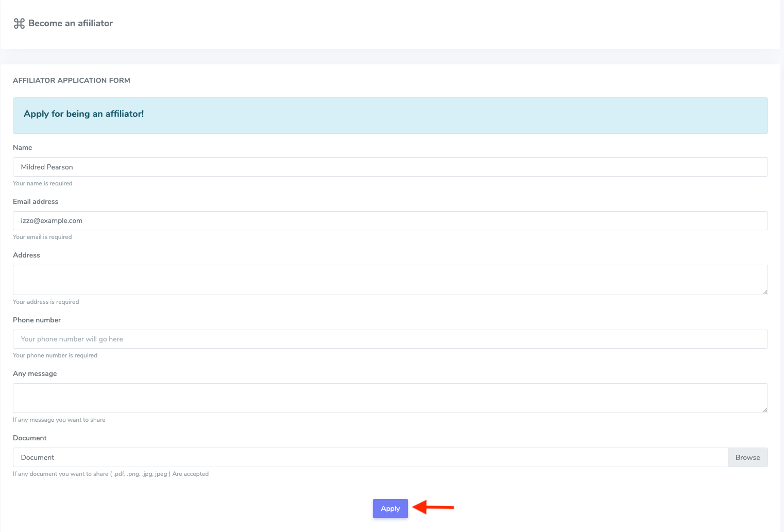Click the command symbol icon beside page title
Image resolution: width=784 pixels, height=532 pixels.
click(19, 24)
